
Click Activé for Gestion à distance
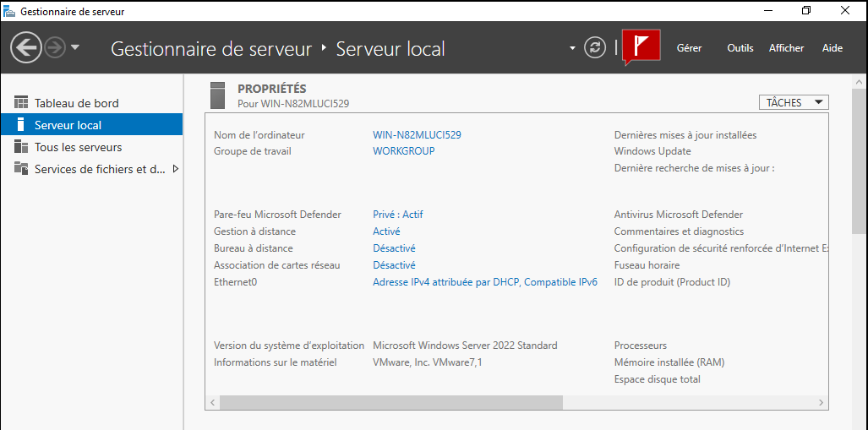(386, 231)
